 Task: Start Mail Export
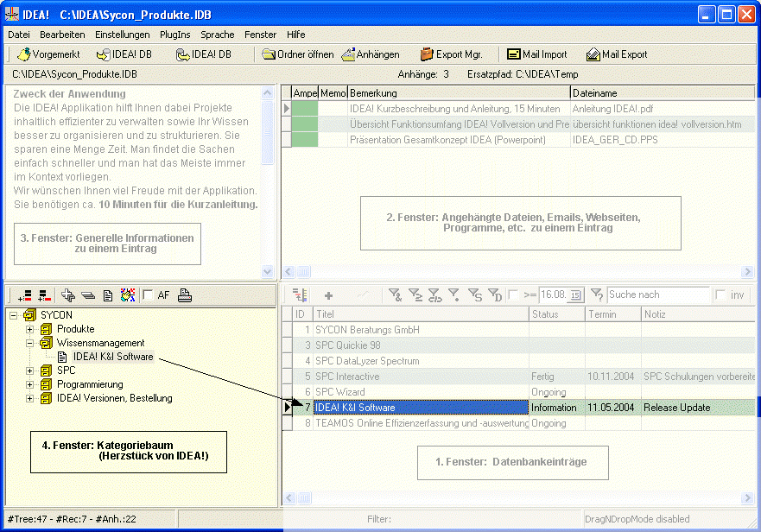(617, 54)
